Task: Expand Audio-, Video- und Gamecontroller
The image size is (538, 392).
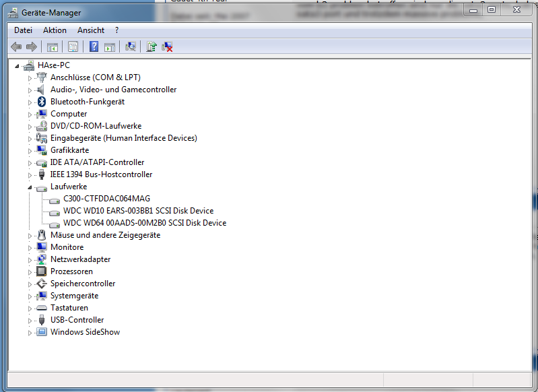Action: point(30,90)
